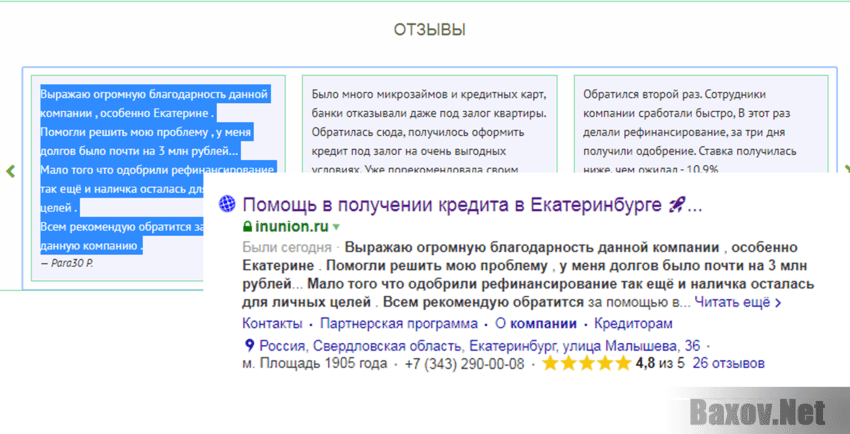Image resolution: width=850 pixels, height=434 pixels.
Task: Click the '4,8 из 5' rating value
Action: click(661, 363)
